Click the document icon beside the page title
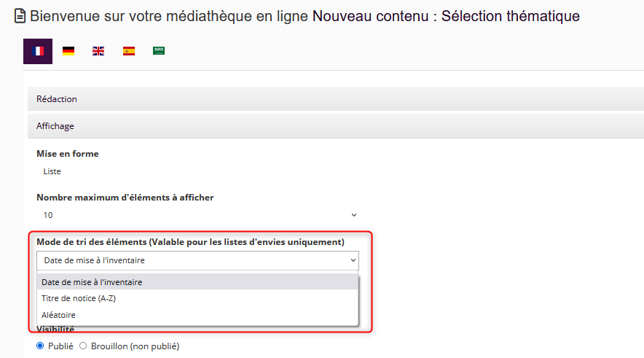 tap(20, 15)
